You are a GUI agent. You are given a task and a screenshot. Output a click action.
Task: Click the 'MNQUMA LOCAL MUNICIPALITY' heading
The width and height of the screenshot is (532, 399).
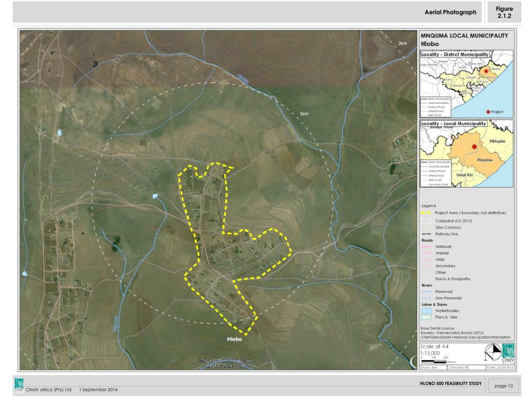coord(464,36)
